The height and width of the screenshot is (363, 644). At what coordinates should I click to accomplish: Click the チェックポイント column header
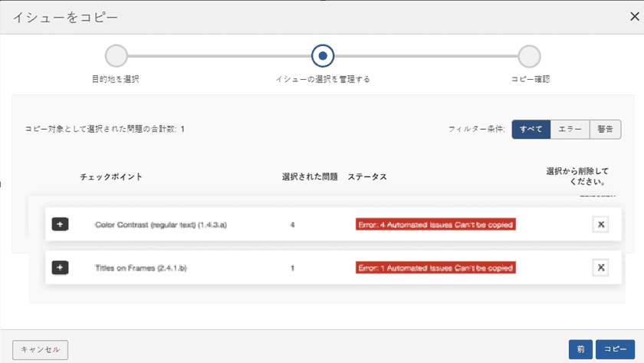111,177
